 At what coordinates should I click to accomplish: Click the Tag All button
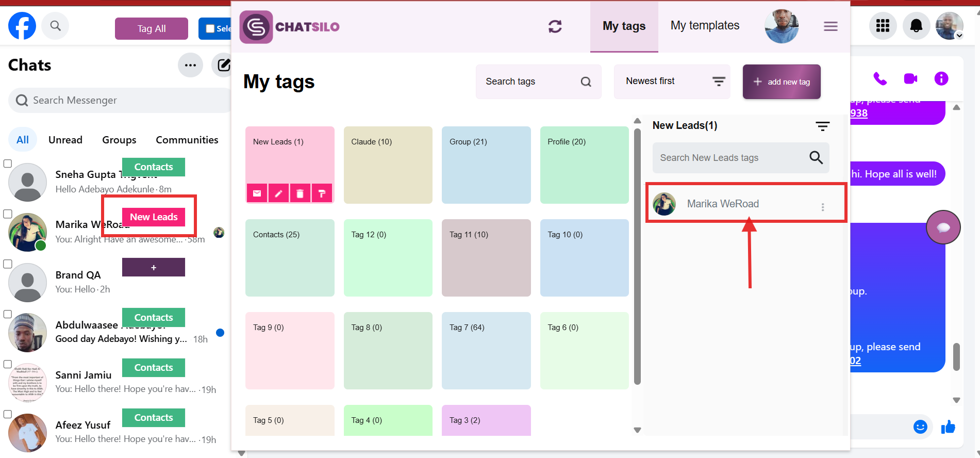coord(152,28)
